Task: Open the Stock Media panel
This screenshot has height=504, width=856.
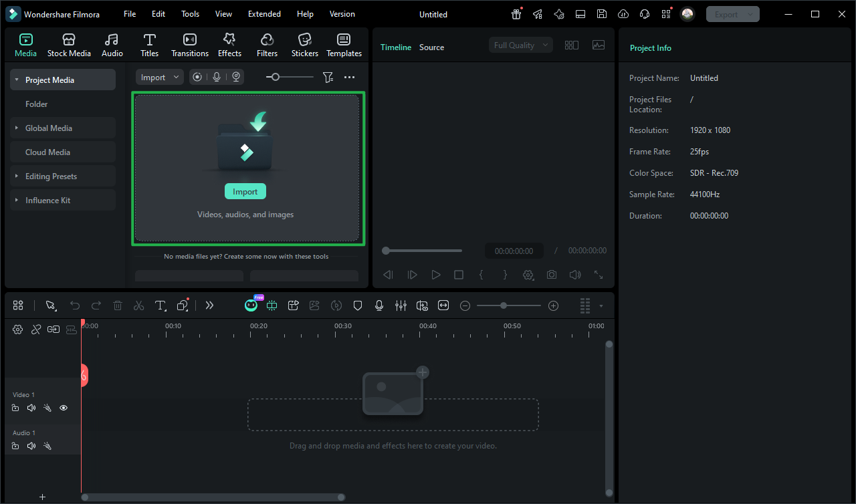Action: point(69,45)
